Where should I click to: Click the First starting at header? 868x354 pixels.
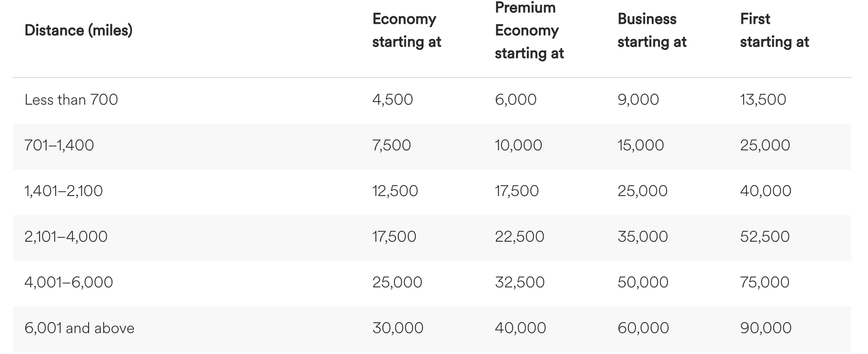[774, 30]
